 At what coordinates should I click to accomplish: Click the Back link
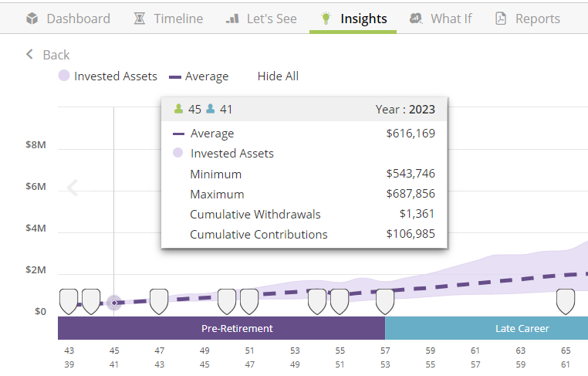[x=56, y=55]
